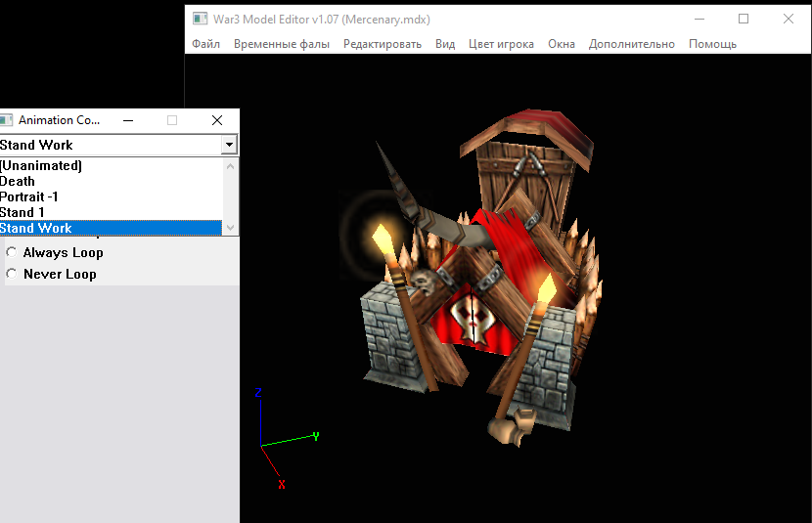Collapse the animation combo box dropdown arrow
The height and width of the screenshot is (523, 812).
pos(229,145)
